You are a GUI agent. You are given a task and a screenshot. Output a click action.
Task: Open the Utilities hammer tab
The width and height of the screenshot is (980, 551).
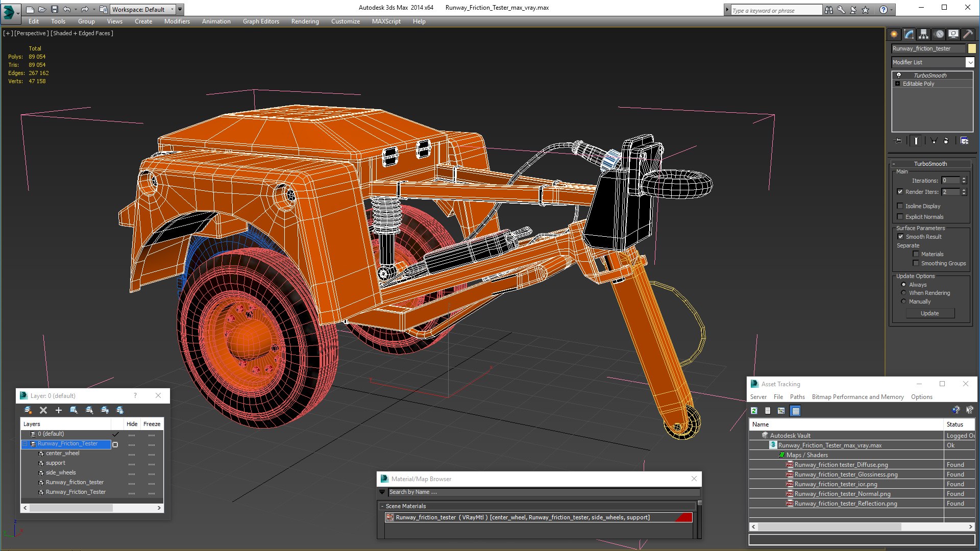click(x=968, y=34)
